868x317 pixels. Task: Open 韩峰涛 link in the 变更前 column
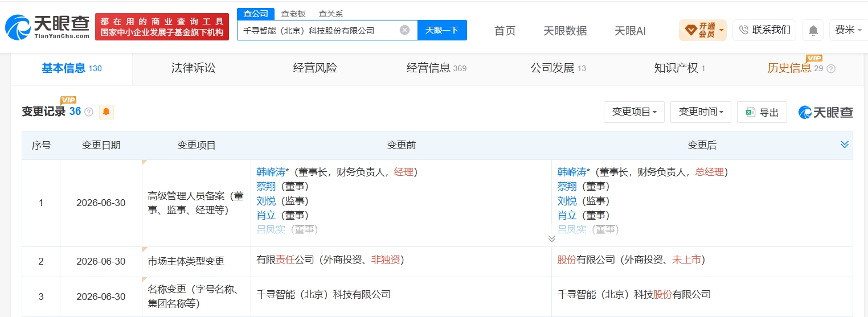coord(271,172)
